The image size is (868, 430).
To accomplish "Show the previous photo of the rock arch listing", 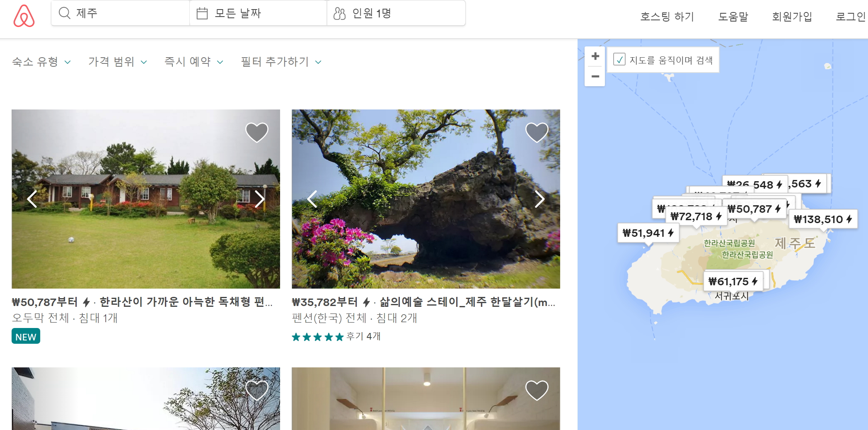I will point(312,199).
